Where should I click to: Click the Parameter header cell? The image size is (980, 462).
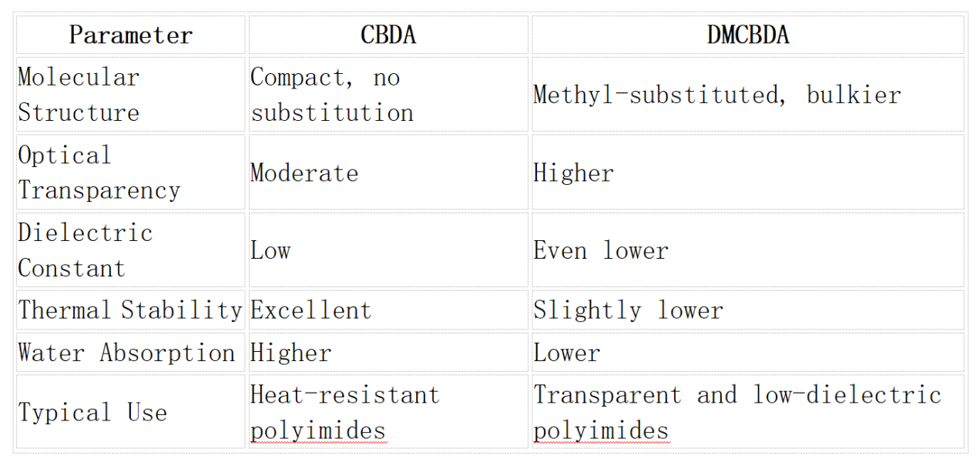[130, 35]
